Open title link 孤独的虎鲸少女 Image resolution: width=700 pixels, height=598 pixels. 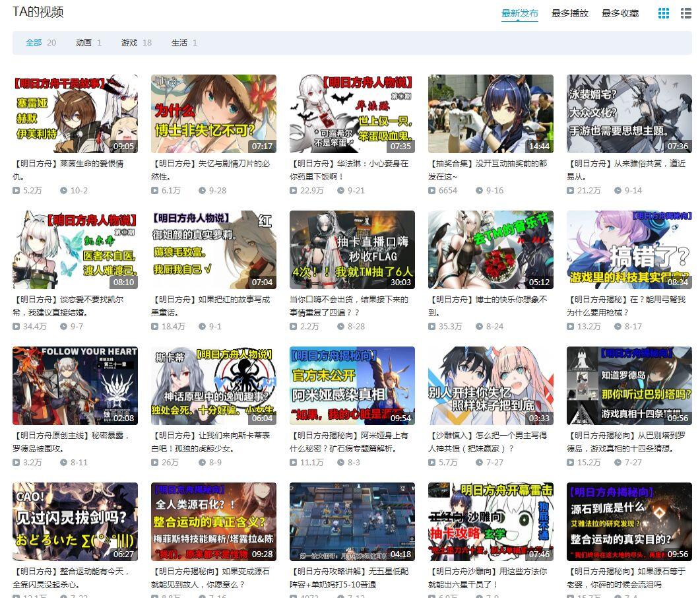click(x=210, y=442)
